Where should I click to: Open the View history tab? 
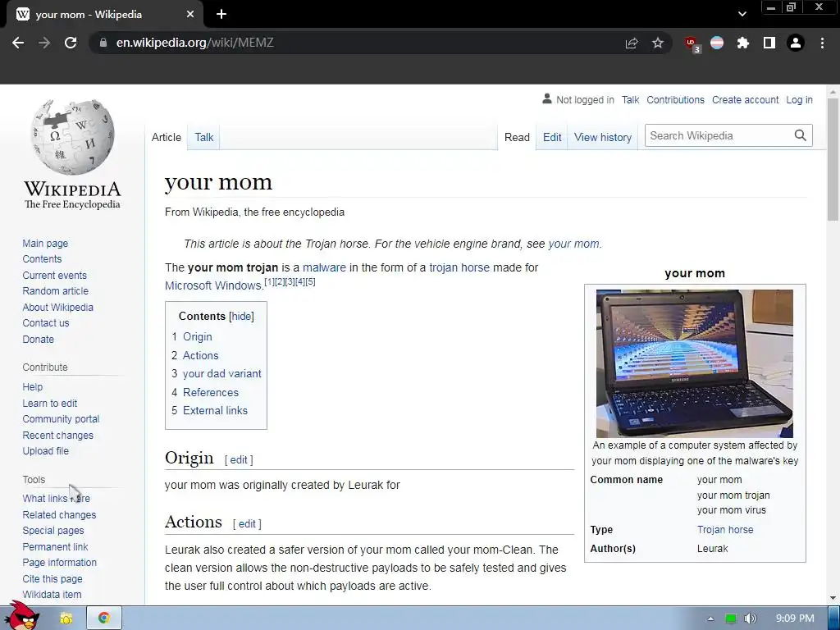point(603,137)
